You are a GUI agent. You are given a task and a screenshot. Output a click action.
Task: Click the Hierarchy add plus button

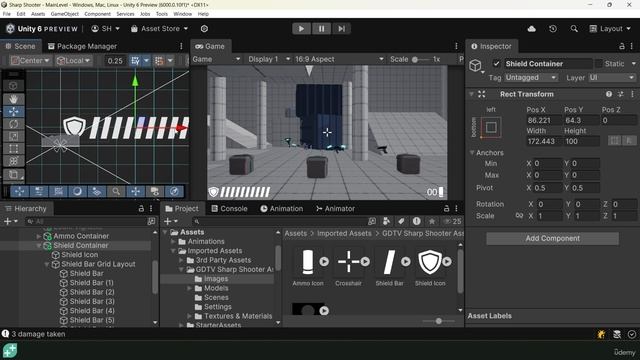(7, 221)
